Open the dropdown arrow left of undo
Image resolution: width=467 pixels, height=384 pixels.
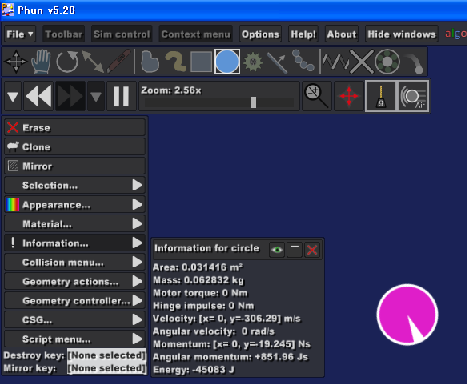pos(13,96)
